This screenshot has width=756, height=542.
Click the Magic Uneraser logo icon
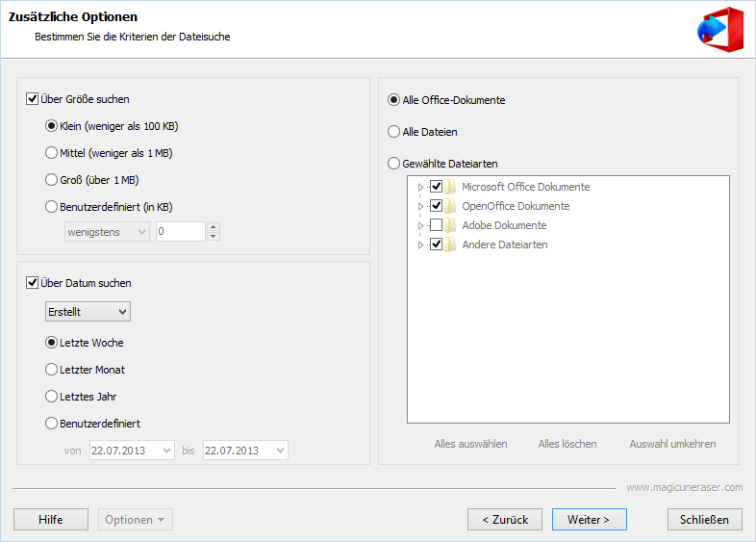[720, 29]
